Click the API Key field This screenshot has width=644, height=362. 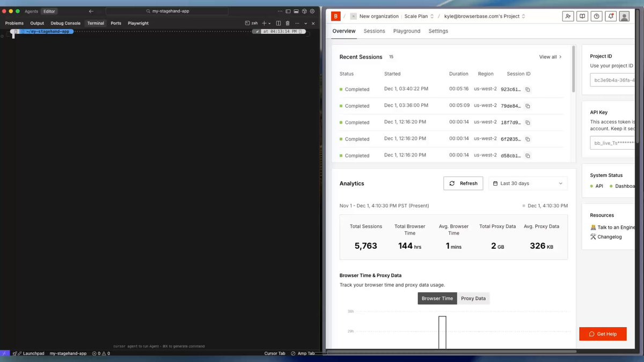click(x=612, y=143)
